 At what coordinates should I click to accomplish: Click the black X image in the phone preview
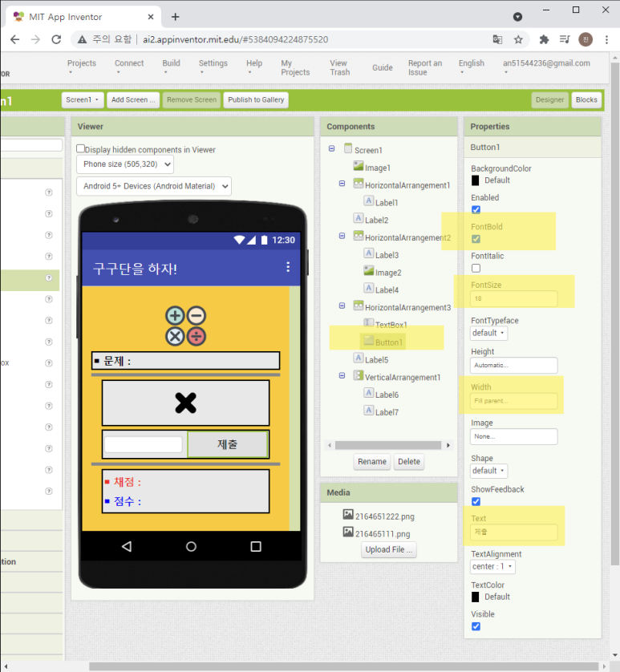coord(185,403)
